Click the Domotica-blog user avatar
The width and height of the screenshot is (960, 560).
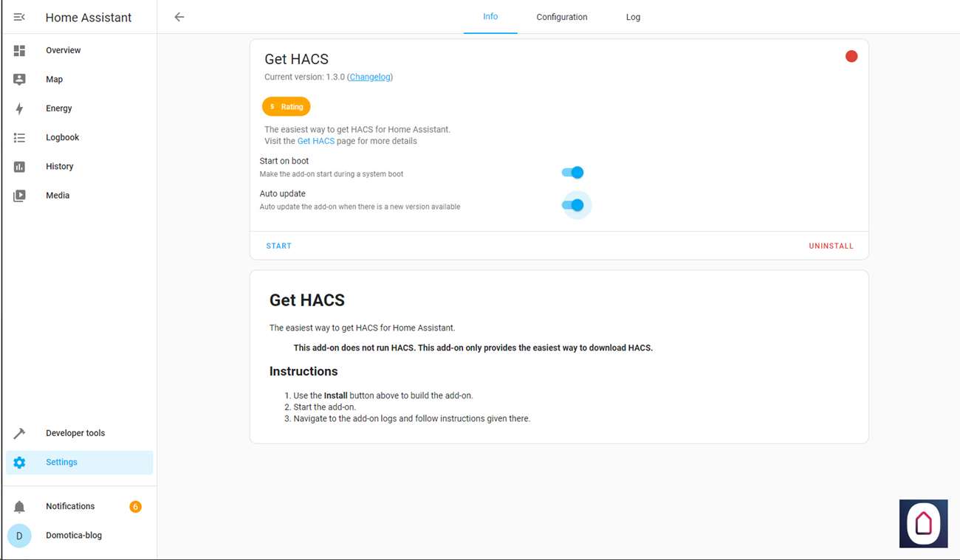click(x=19, y=536)
